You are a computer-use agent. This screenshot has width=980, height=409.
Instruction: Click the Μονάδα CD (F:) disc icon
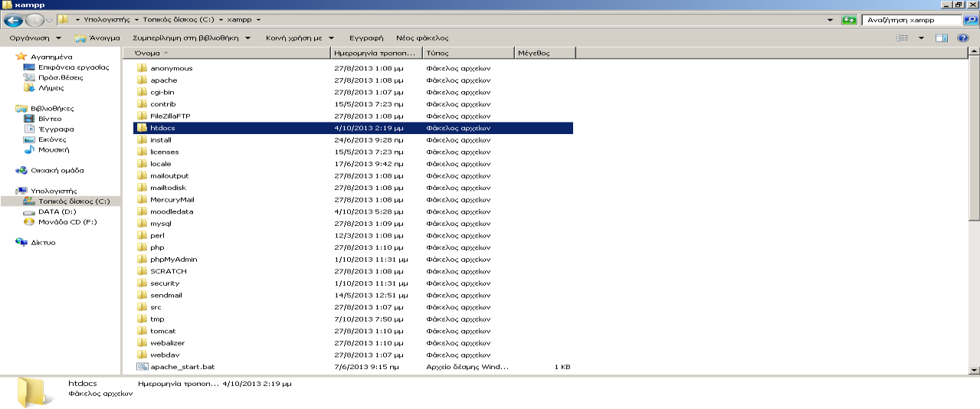(30, 221)
